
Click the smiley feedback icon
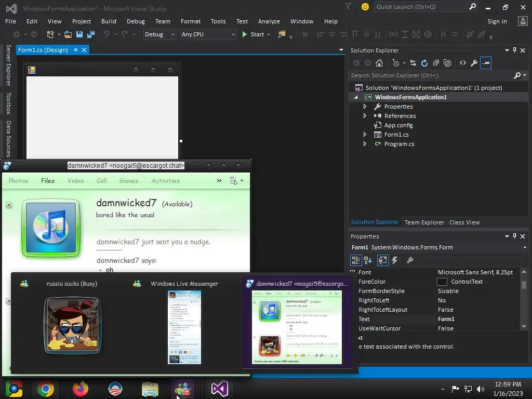pyautogui.click(x=365, y=7)
